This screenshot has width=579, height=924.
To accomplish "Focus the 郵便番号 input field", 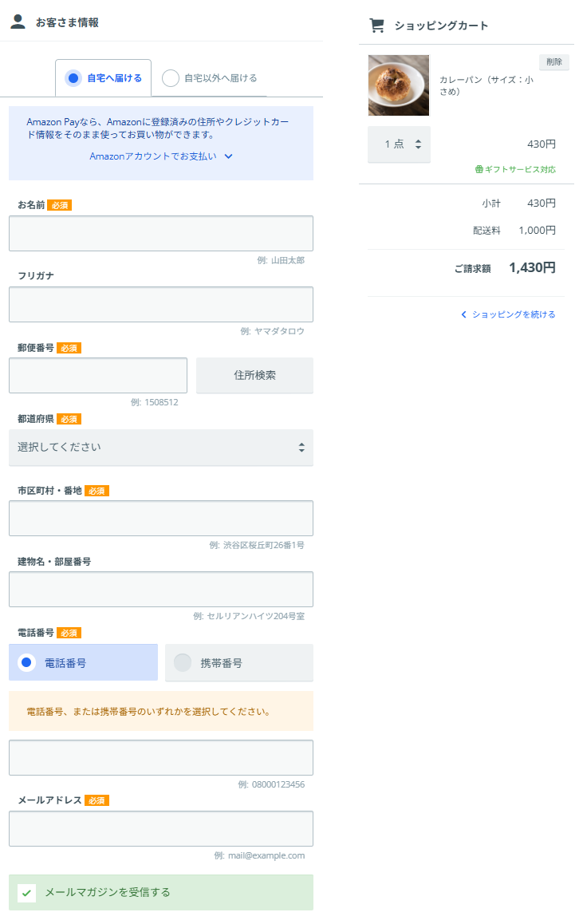I will [x=98, y=375].
